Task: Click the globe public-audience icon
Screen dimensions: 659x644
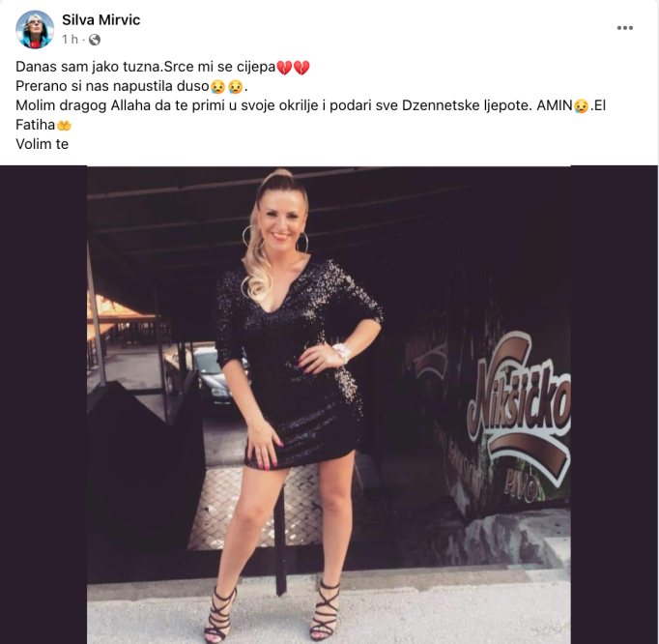Action: 95,40
